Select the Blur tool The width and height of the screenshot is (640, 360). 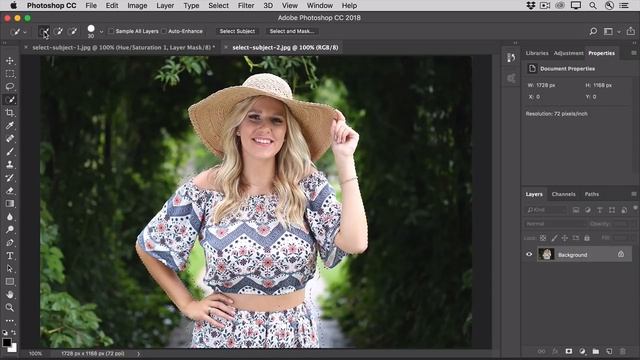tap(10, 217)
